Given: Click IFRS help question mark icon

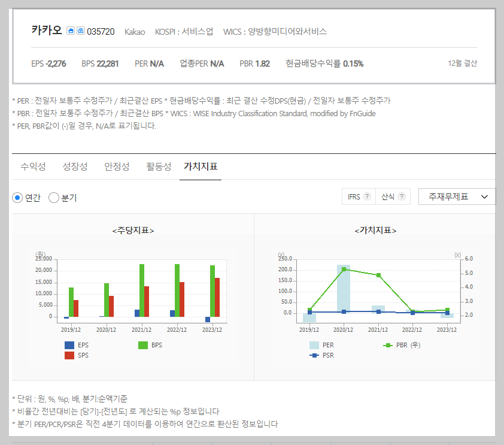Looking at the screenshot, I should pos(367,196).
